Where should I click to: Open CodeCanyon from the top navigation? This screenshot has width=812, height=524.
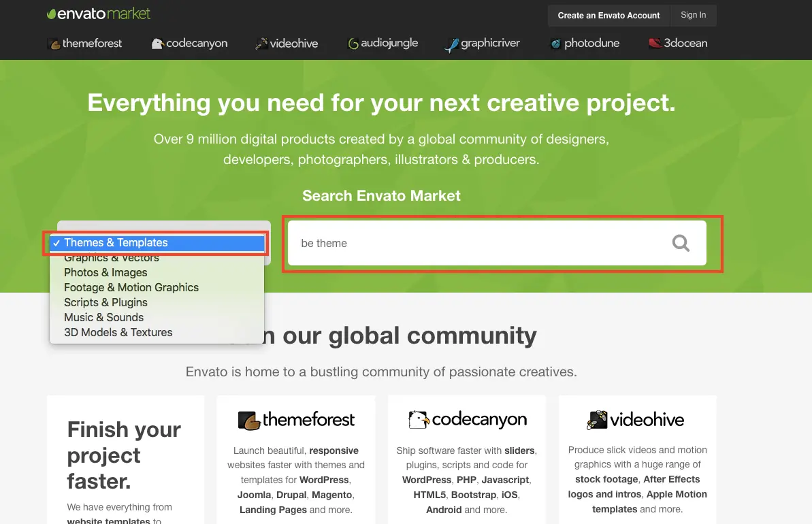click(189, 44)
